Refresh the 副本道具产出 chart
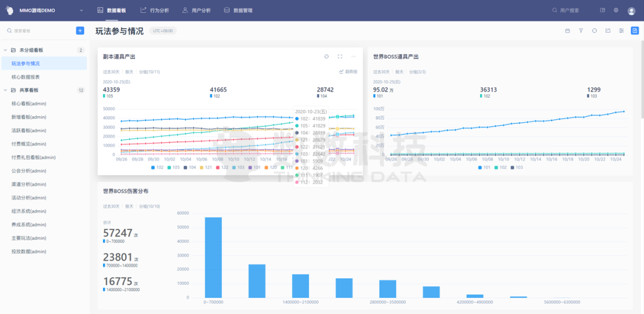The width and height of the screenshot is (644, 314). click(327, 57)
